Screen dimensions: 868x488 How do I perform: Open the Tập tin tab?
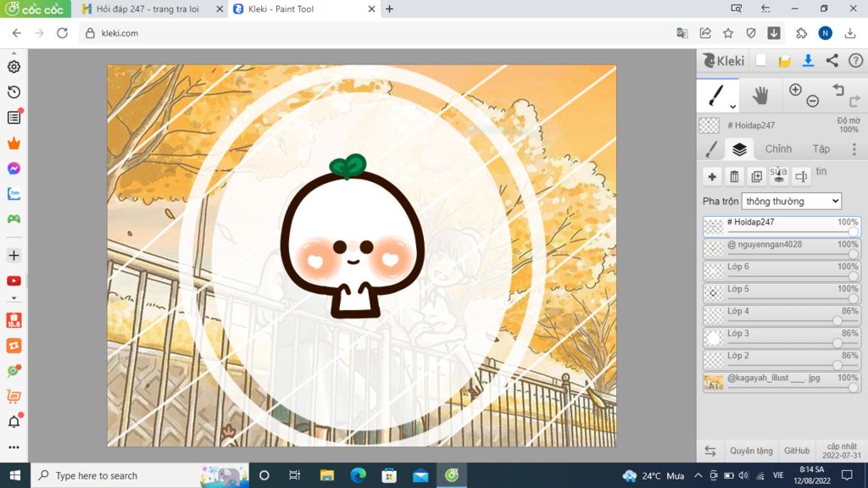tap(821, 149)
